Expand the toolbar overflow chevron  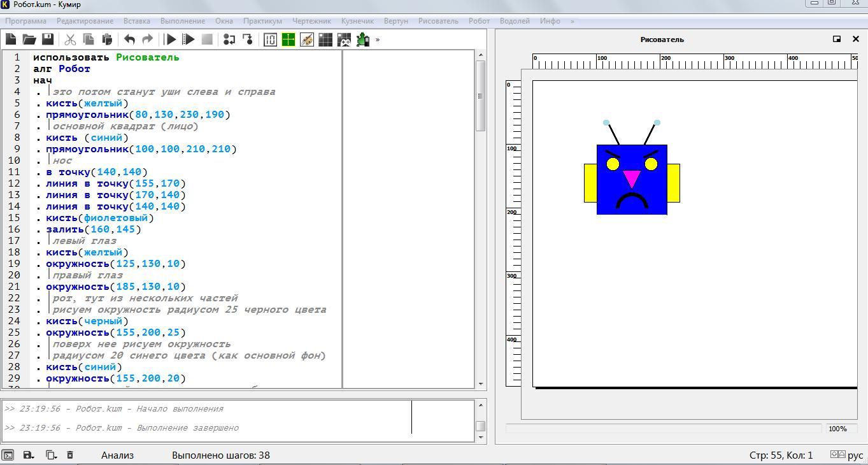click(x=378, y=39)
